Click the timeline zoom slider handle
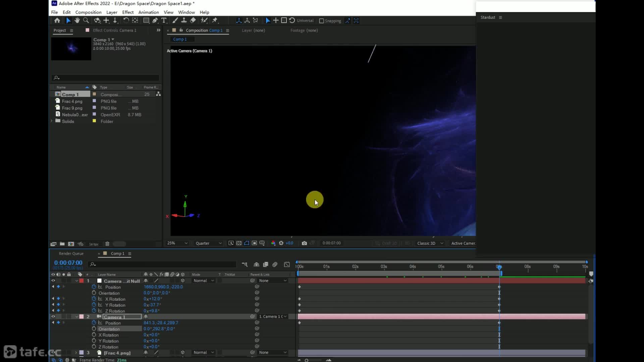The height and width of the screenshot is (362, 644). click(307, 360)
